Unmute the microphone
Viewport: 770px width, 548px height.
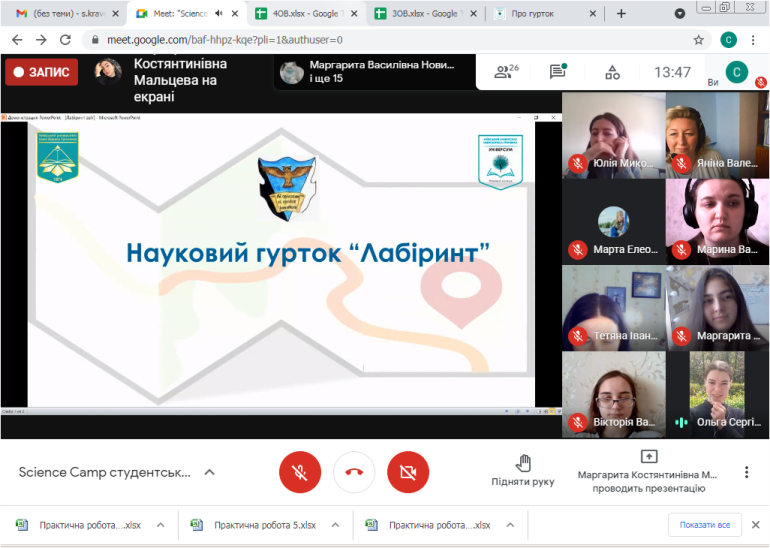click(x=300, y=472)
